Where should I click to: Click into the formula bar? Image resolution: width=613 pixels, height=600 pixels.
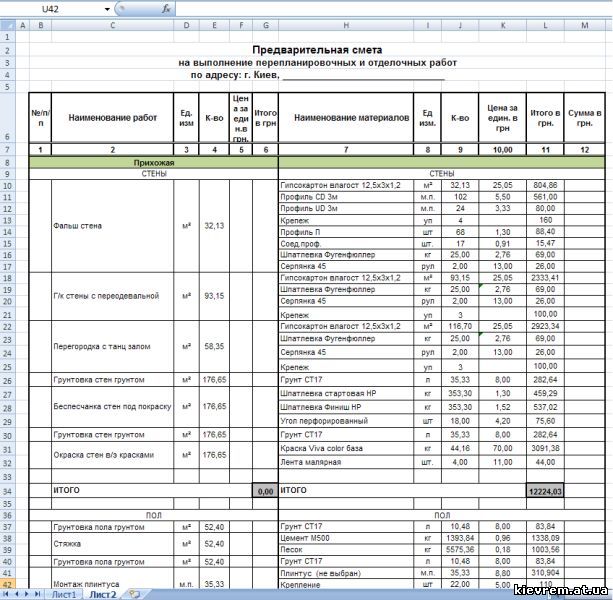[393, 9]
